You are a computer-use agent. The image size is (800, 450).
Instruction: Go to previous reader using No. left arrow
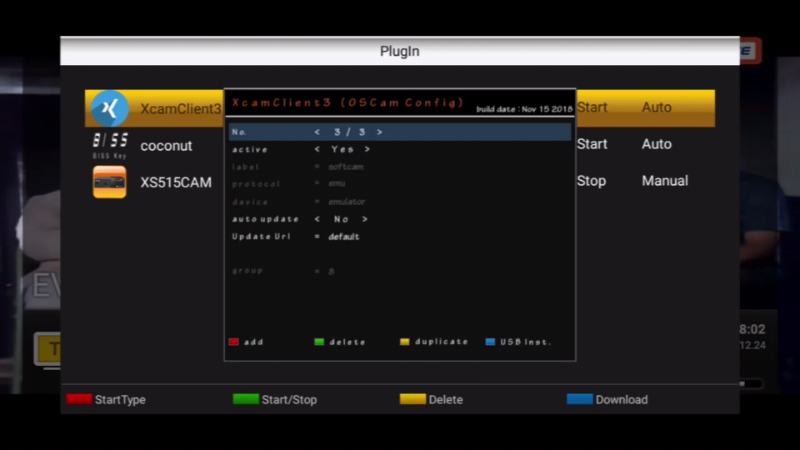317,132
